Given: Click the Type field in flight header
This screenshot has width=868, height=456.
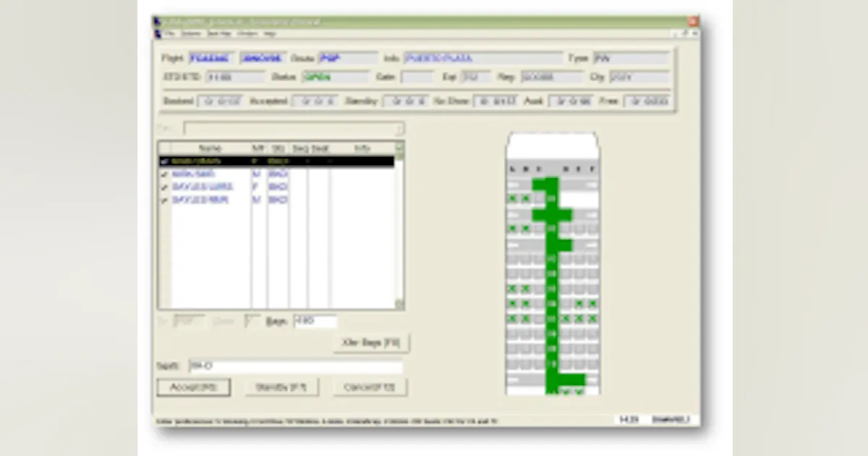Looking at the screenshot, I should coord(631,58).
